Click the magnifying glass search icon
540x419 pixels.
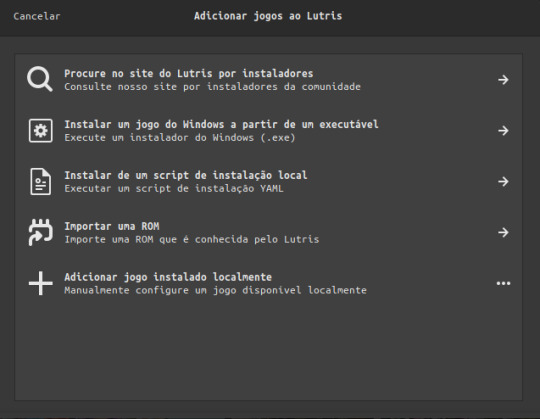coord(40,79)
